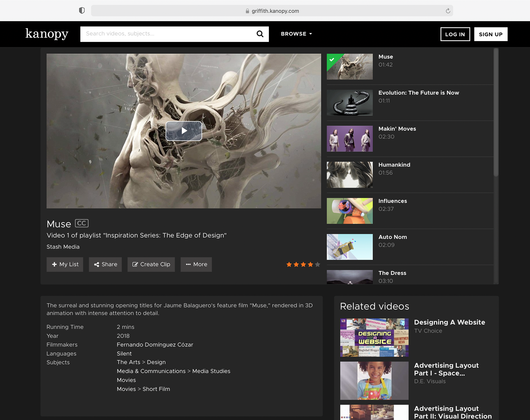Viewport: 530px width, 420px height.
Task: Click the playlist scrollbar
Action: coord(496,112)
